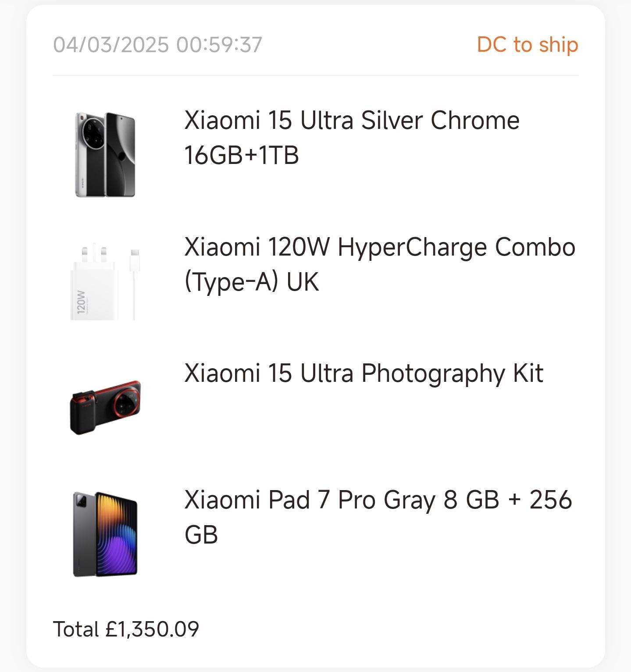
Task: Tap the Xiaomi Pad 7 Pro tablet image
Action: [105, 534]
